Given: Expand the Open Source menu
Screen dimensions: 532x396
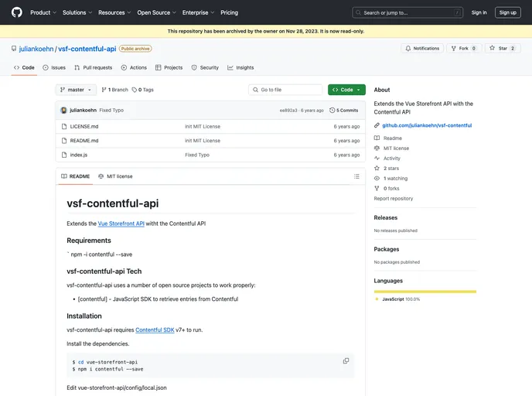Looking at the screenshot, I should (156, 12).
